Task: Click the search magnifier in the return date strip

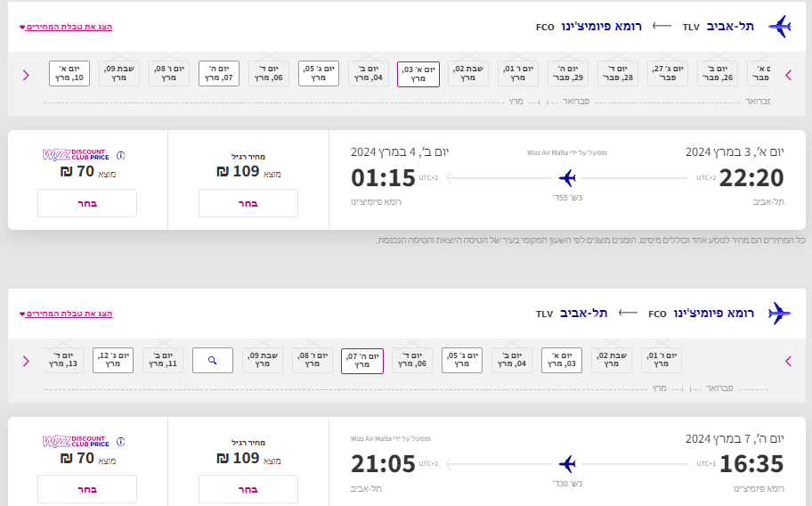Action: pyautogui.click(x=212, y=361)
